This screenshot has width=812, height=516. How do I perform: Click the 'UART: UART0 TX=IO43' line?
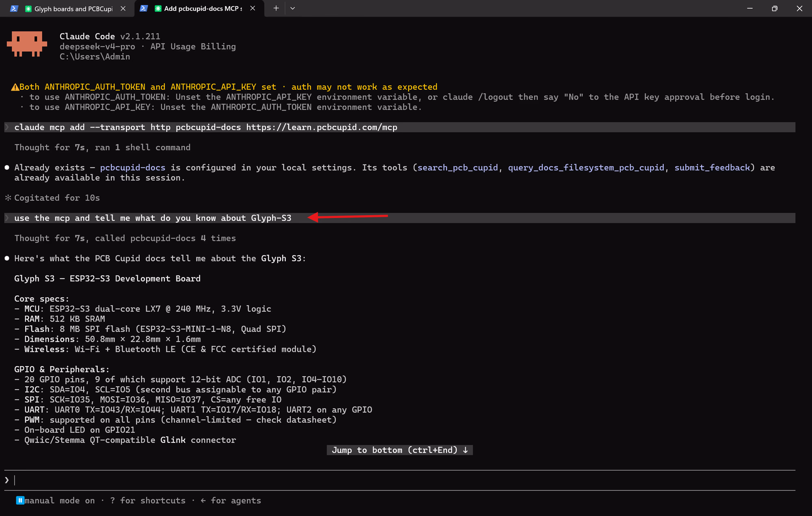pos(193,410)
